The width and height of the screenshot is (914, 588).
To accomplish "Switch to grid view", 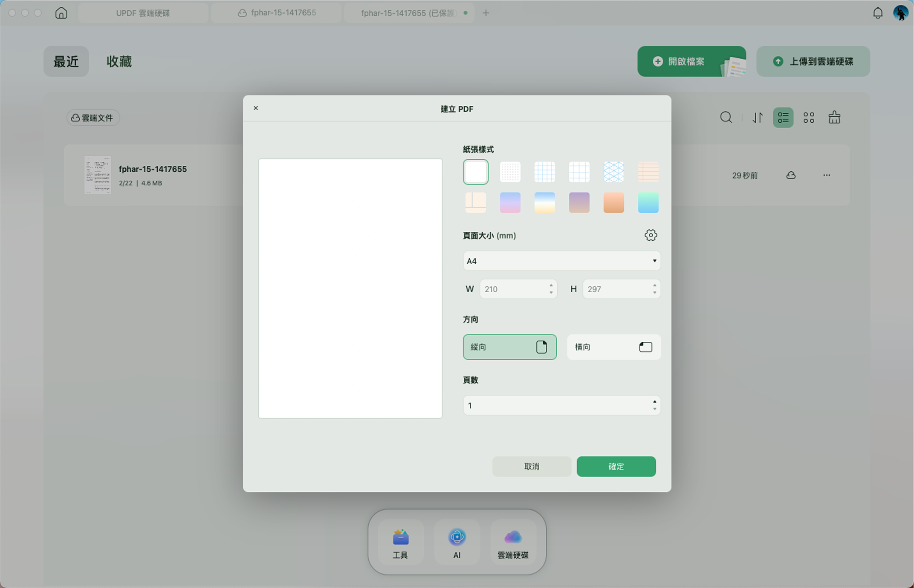I will click(809, 118).
